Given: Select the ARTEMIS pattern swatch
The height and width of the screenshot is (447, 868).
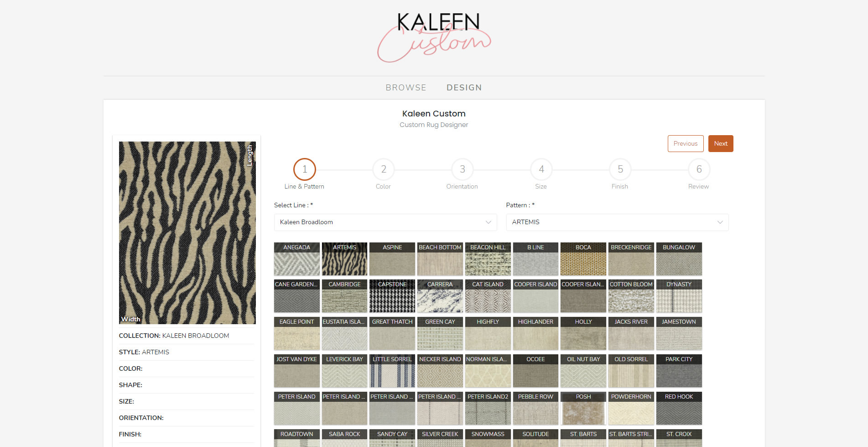Looking at the screenshot, I should pyautogui.click(x=344, y=259).
